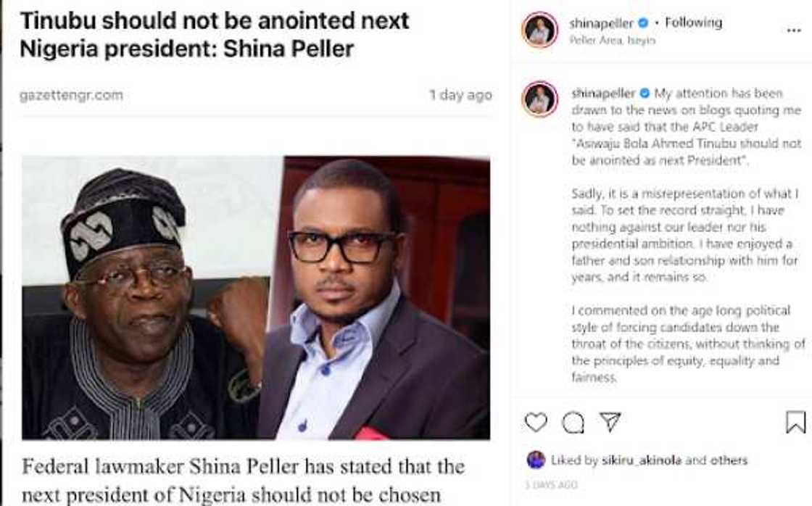Visit the gazettengr.com source link

tap(73, 94)
